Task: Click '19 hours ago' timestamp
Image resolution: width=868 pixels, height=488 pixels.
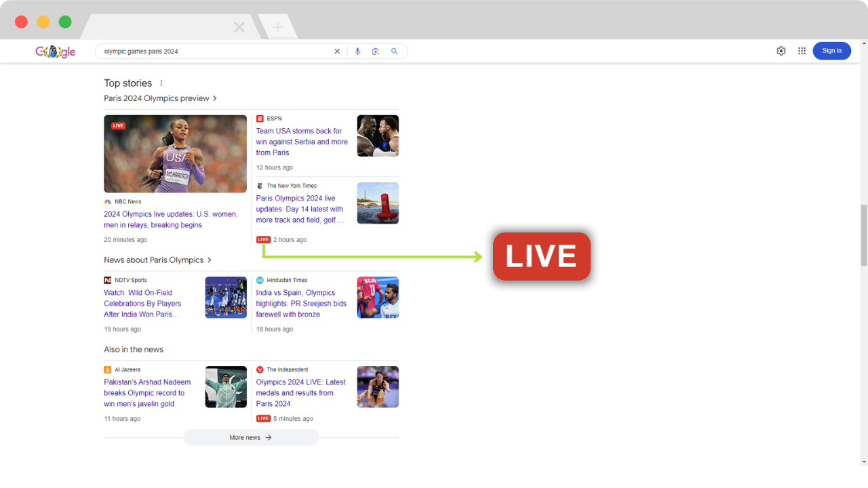Action: [x=123, y=329]
